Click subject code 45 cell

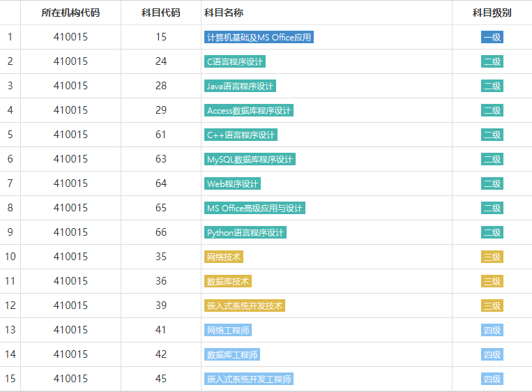point(161,379)
